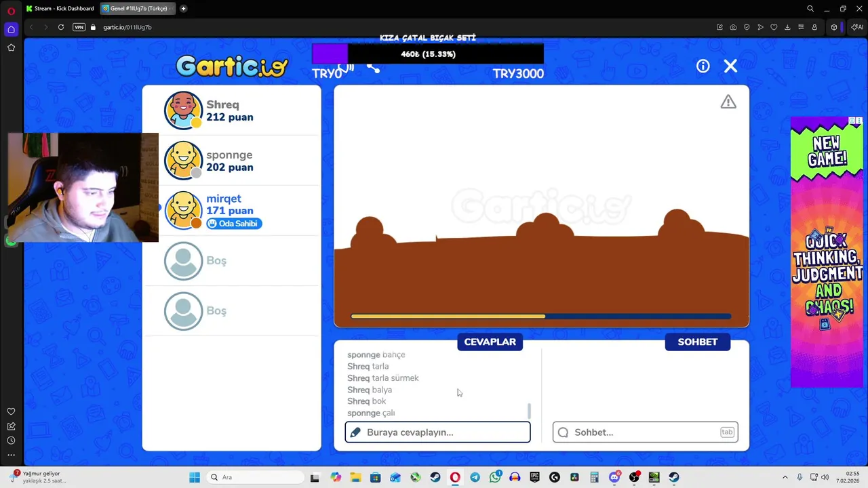Viewport: 868px width, 488px height.
Task: Show hidden system tray icons
Action: 785,477
